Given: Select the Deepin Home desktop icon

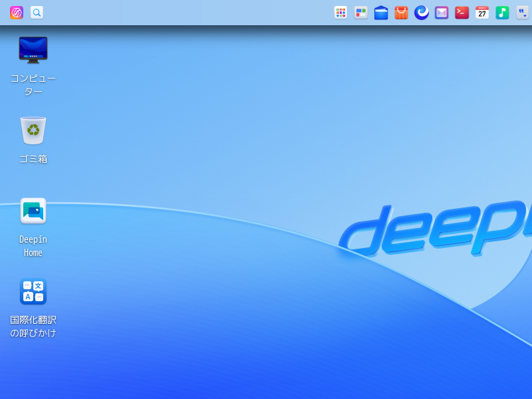Looking at the screenshot, I should (x=33, y=211).
